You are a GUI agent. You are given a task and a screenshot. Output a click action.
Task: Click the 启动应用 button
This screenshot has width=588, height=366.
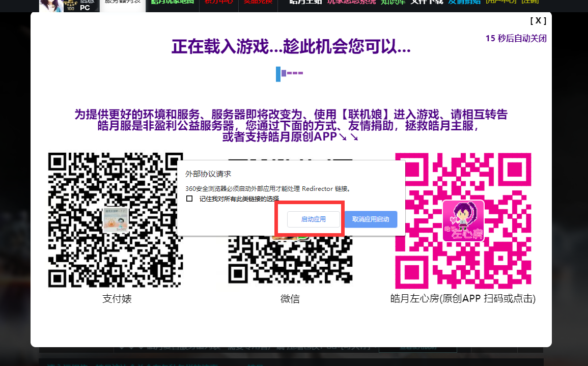314,219
